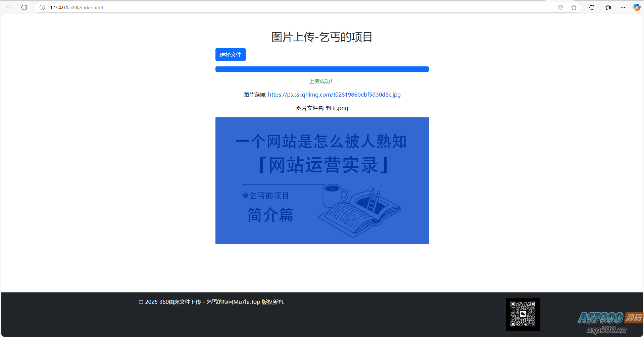Reload the page with the refresh icon
The image size is (644, 337).
point(24,7)
